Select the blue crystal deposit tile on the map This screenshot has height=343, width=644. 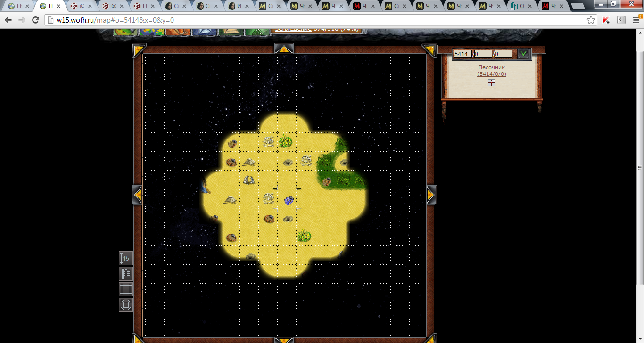click(289, 200)
